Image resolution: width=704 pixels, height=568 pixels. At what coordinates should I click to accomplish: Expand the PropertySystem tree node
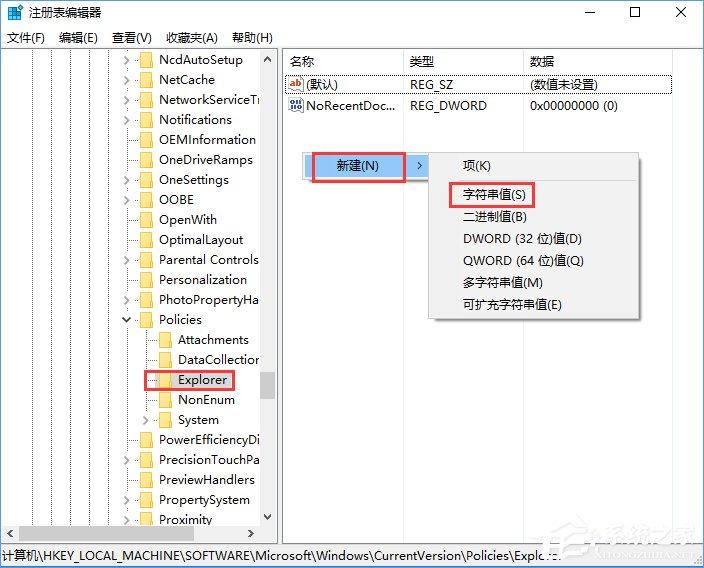click(x=127, y=500)
